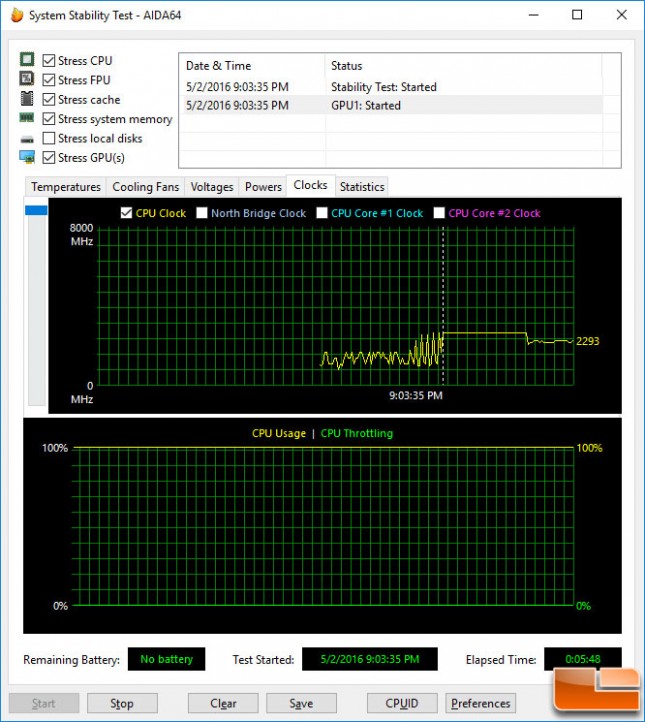Select the 'GPU1: Started' log row

[390, 105]
